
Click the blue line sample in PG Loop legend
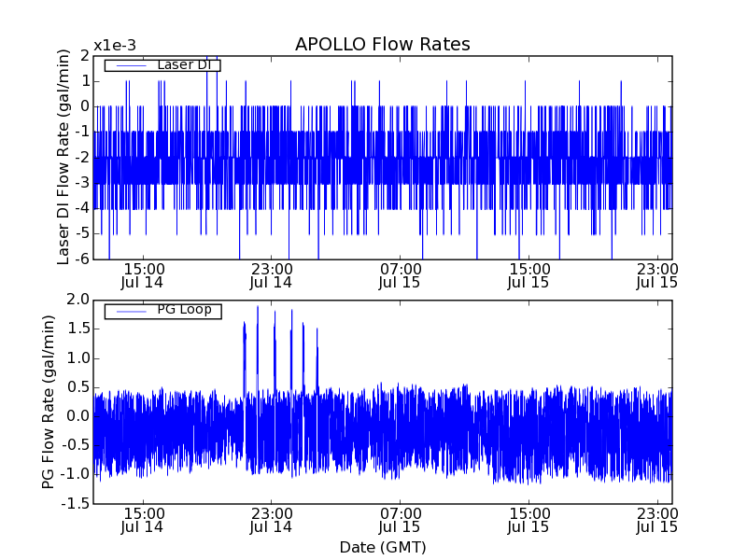point(129,310)
